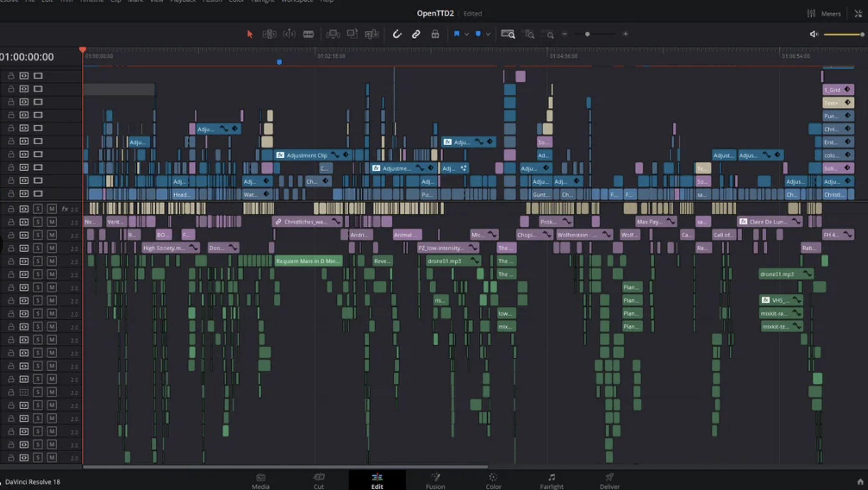
Task: Click Detail Zoom toolbar icon
Action: pyautogui.click(x=530, y=34)
